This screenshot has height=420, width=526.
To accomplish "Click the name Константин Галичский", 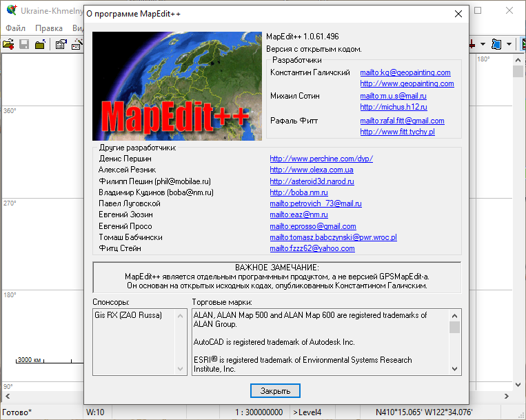I will click(x=310, y=72).
